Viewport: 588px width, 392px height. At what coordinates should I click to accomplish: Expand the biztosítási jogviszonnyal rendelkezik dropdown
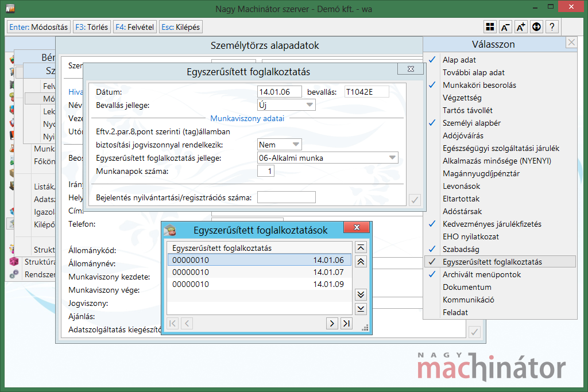point(296,145)
